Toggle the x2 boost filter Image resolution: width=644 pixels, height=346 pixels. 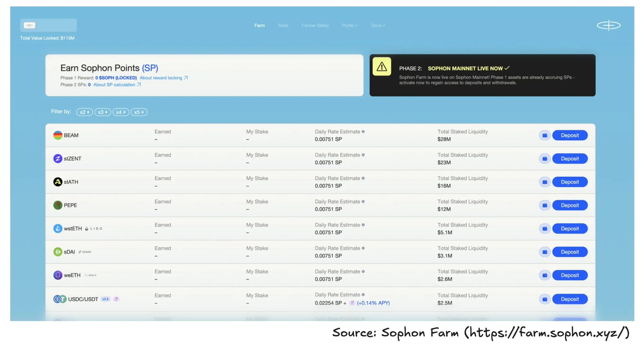85,112
